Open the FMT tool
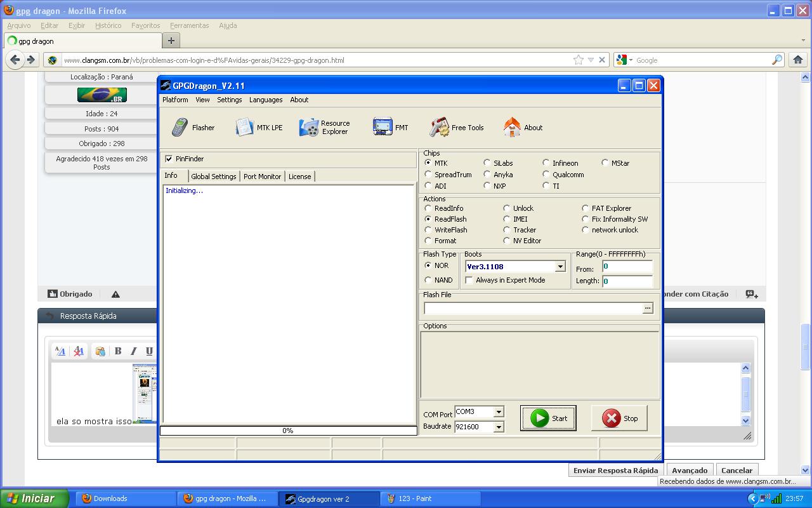Screen dimensions: 812x508 (x=391, y=128)
